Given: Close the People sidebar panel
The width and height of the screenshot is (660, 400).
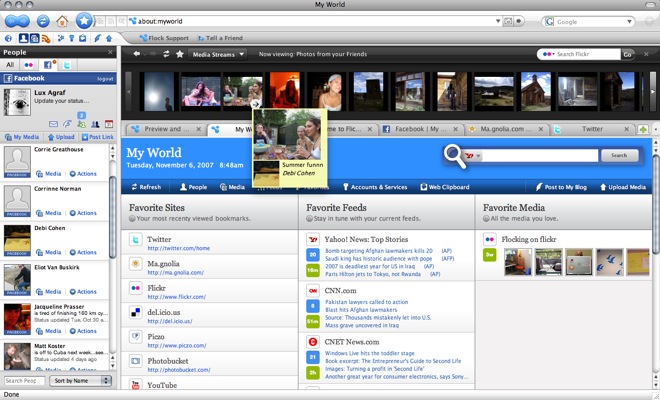Looking at the screenshot, I should [x=109, y=51].
